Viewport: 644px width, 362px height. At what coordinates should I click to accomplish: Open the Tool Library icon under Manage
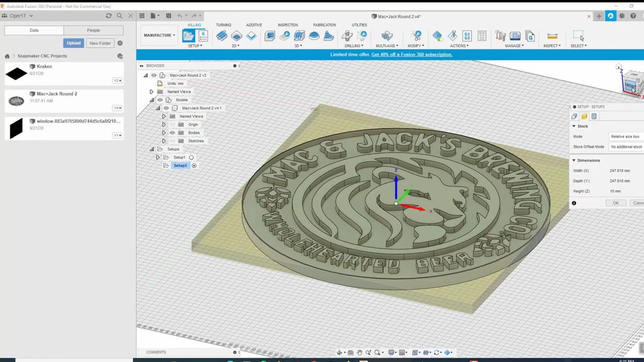click(500, 35)
